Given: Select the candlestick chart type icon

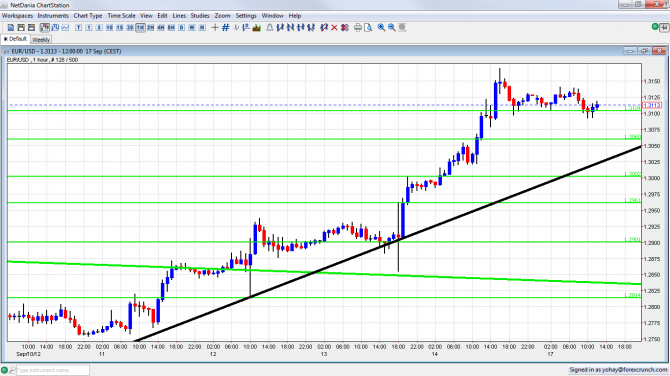Looking at the screenshot, I should pos(44,27).
